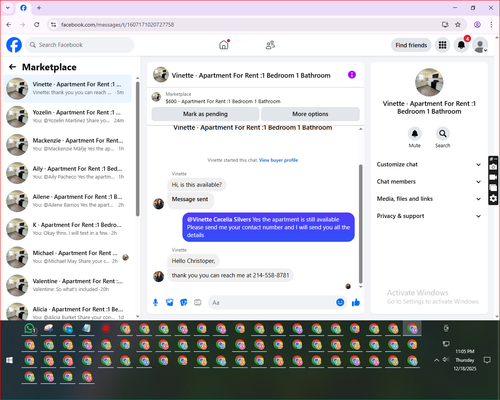Screen dimensions: 500x400
Task: Open WhatsApp from the taskbar
Action: pos(30,329)
